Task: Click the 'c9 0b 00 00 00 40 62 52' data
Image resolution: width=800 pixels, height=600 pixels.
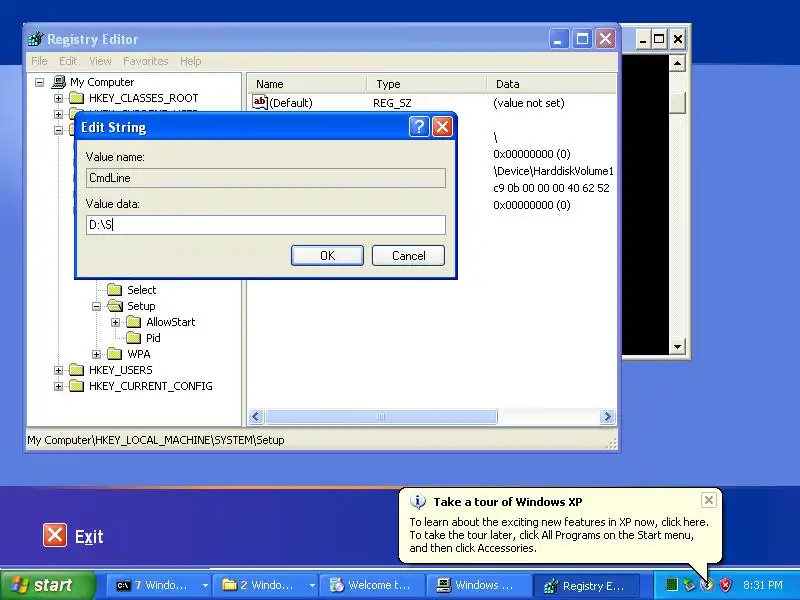Action: (551, 188)
